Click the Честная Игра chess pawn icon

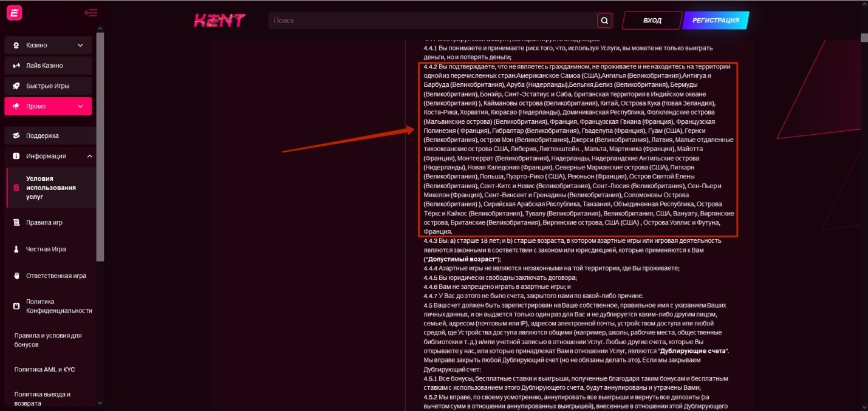point(16,250)
